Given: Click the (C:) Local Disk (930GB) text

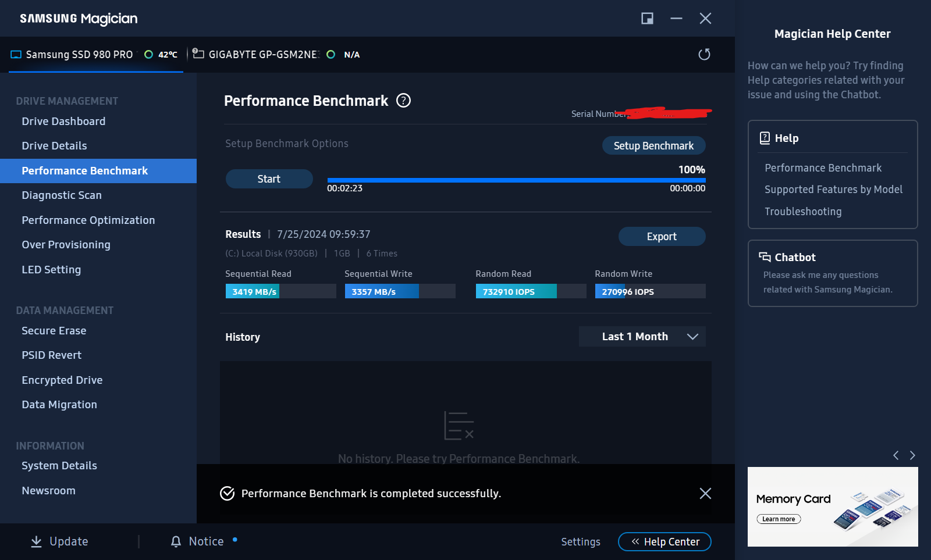Looking at the screenshot, I should coord(271,254).
